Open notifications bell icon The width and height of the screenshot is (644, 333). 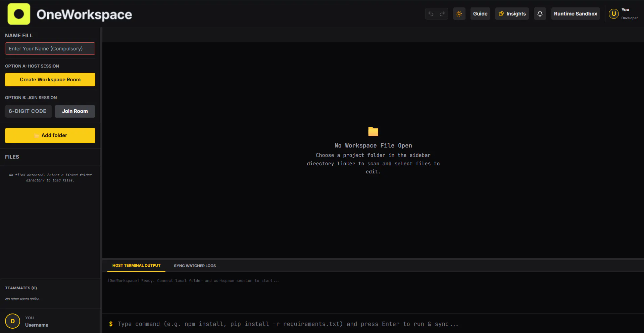pos(540,14)
